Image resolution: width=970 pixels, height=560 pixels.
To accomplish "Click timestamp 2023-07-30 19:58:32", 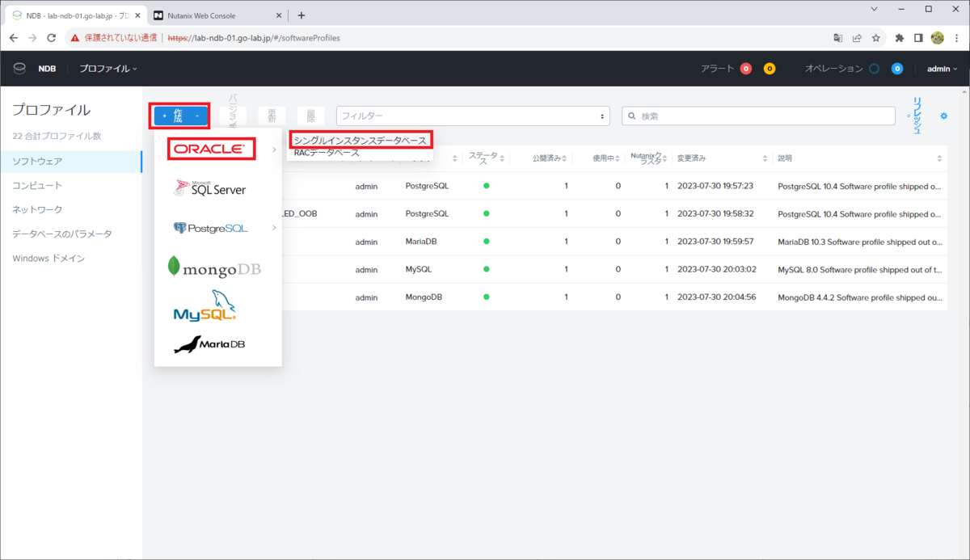I will (715, 214).
